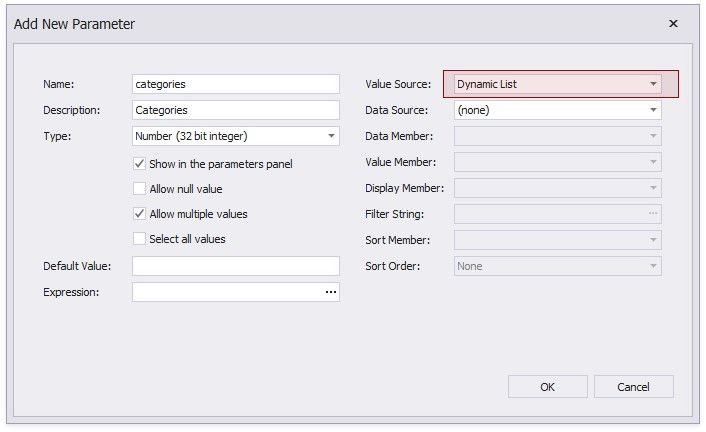Uncheck Show in the parameters panel
Screen dimensions: 706x432
click(140, 163)
